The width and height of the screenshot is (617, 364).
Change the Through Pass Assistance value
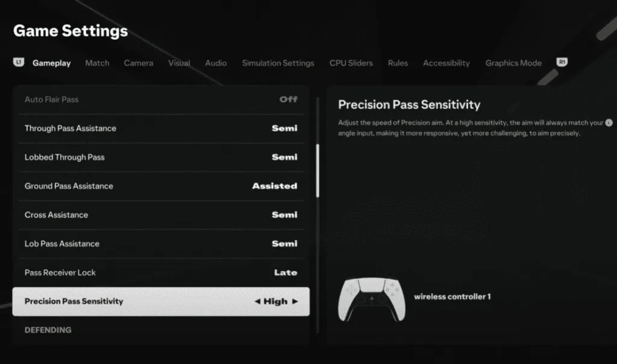pos(284,128)
